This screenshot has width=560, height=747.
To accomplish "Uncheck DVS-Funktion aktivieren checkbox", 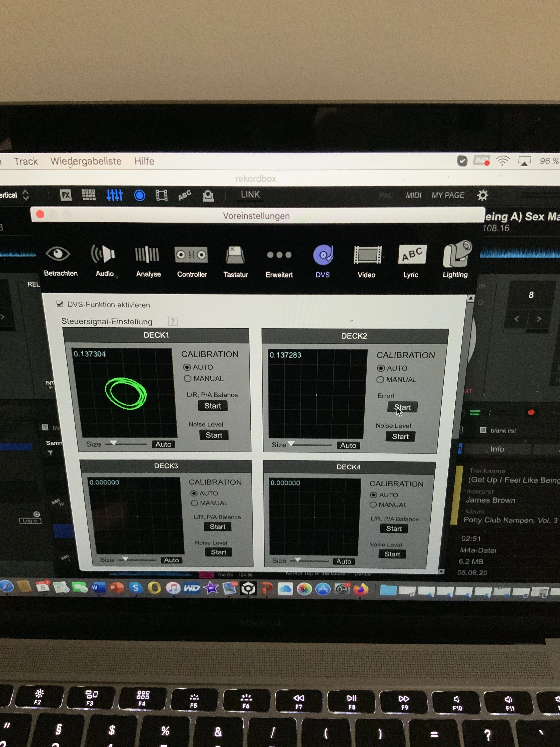I will [x=60, y=304].
